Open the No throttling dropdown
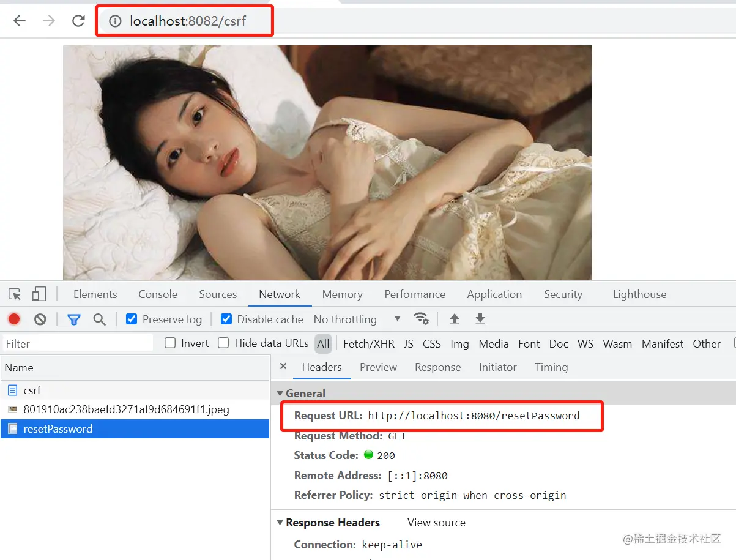 pyautogui.click(x=357, y=319)
